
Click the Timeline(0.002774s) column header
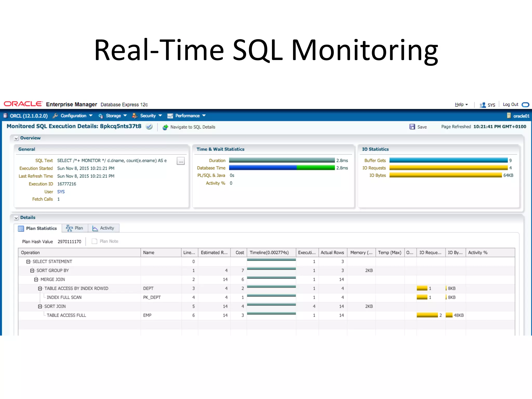point(271,252)
